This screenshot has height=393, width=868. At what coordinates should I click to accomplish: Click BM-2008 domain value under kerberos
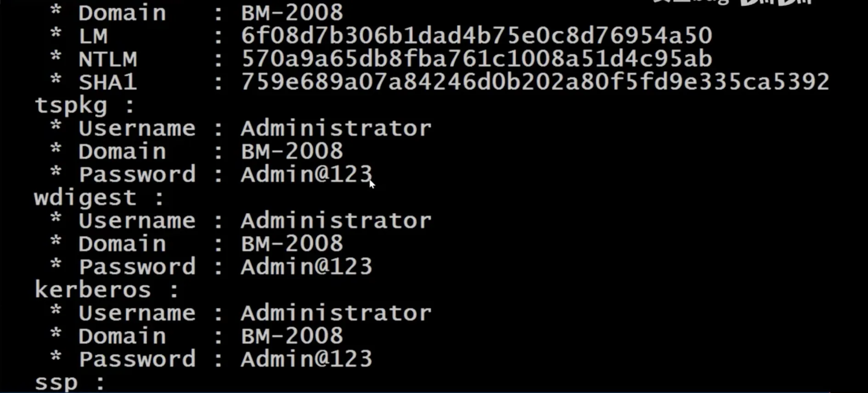pos(292,336)
